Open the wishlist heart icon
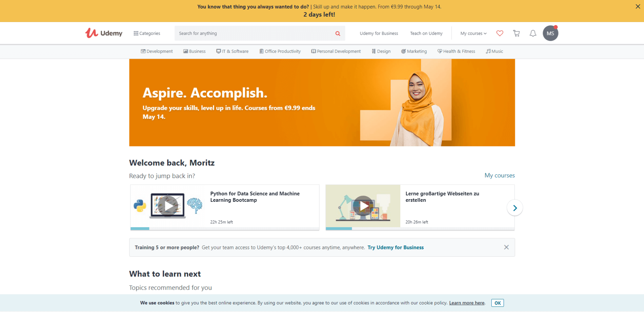This screenshot has width=644, height=312. tap(500, 33)
